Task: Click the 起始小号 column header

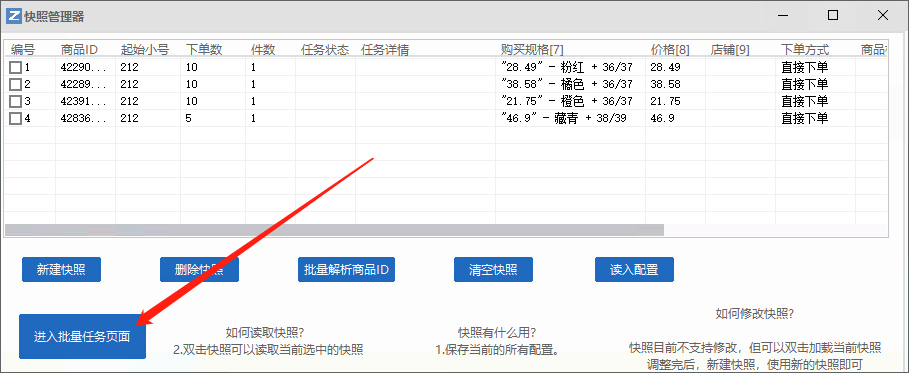Action: (x=144, y=50)
